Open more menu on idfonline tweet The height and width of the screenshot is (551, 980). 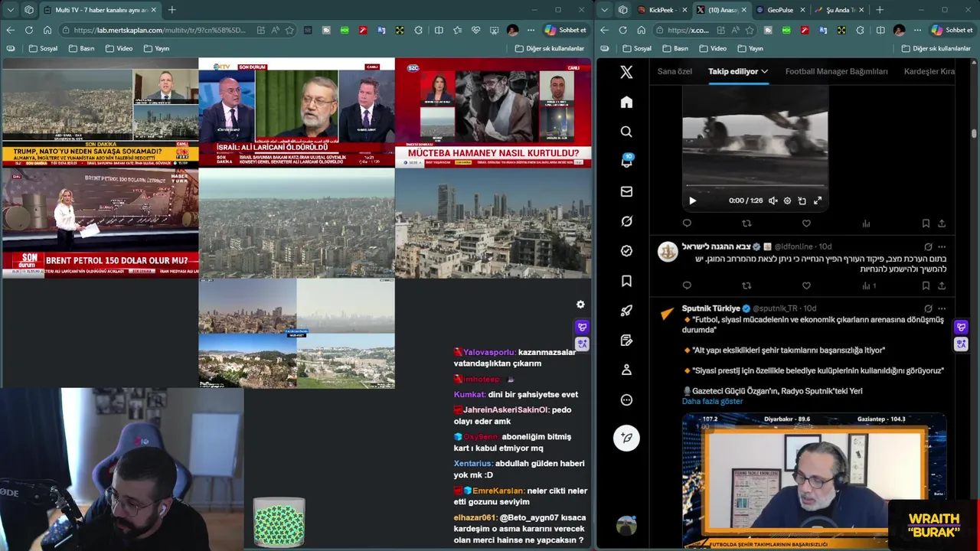[x=942, y=246]
